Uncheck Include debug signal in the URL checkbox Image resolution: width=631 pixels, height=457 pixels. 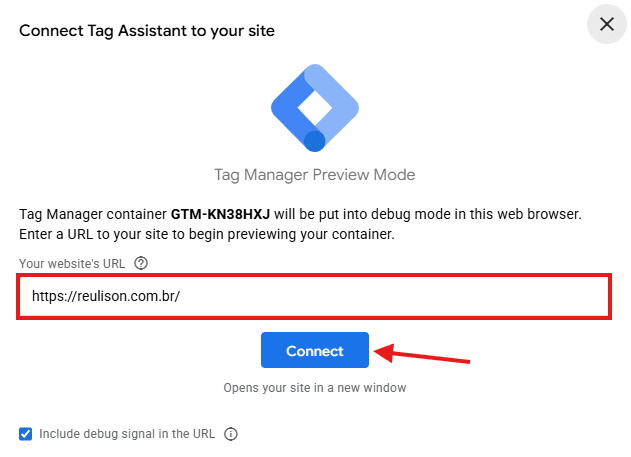(25, 434)
